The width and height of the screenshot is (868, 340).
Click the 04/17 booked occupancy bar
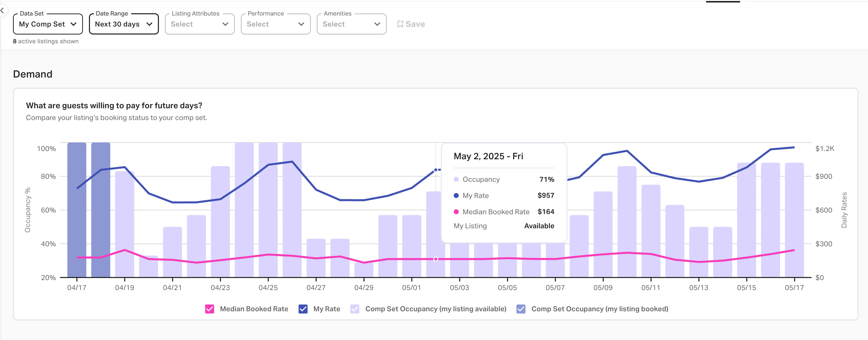(x=77, y=210)
